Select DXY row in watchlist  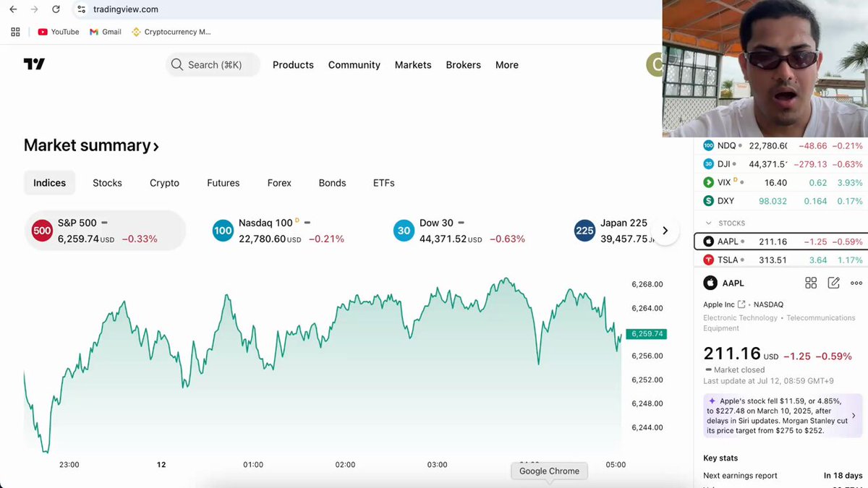781,201
